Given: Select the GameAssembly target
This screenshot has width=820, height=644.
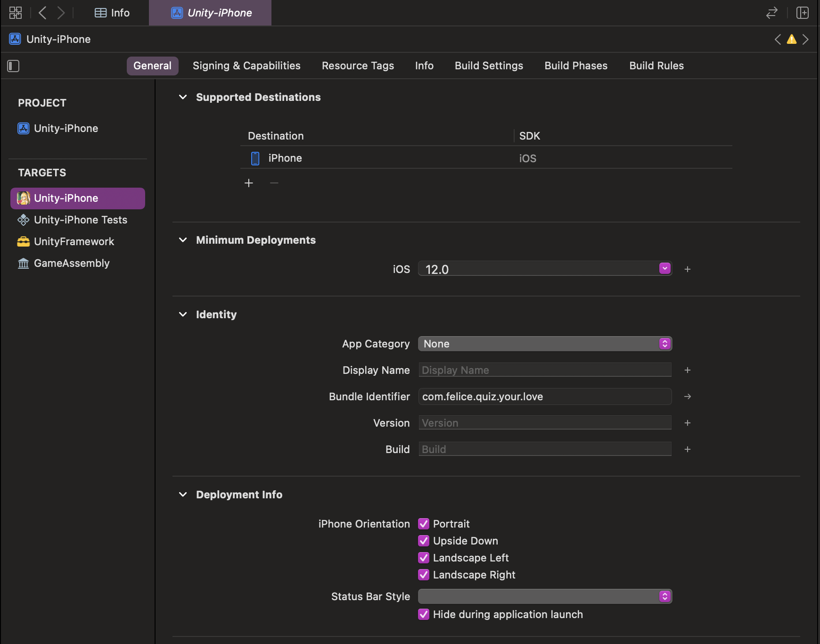Looking at the screenshot, I should 72,263.
